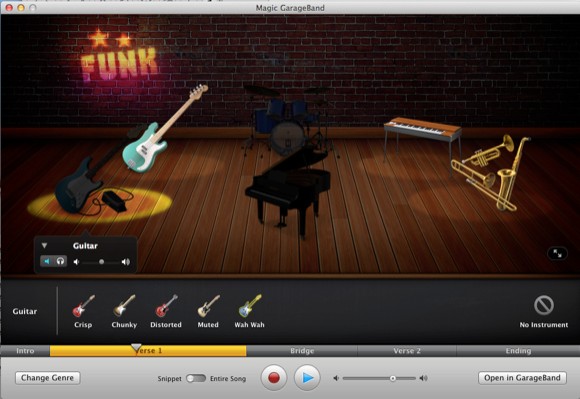
Task: Jump to the Verse 1 section
Action: coord(148,351)
